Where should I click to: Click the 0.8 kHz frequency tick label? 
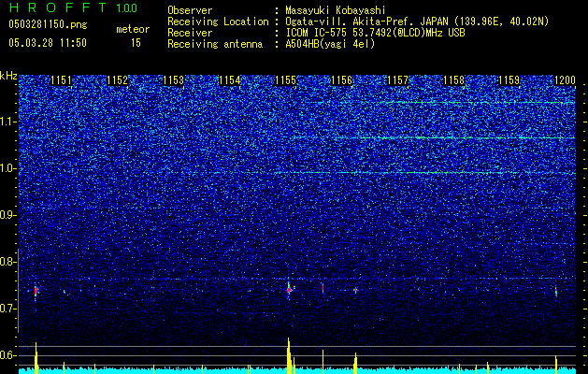[x=7, y=262]
